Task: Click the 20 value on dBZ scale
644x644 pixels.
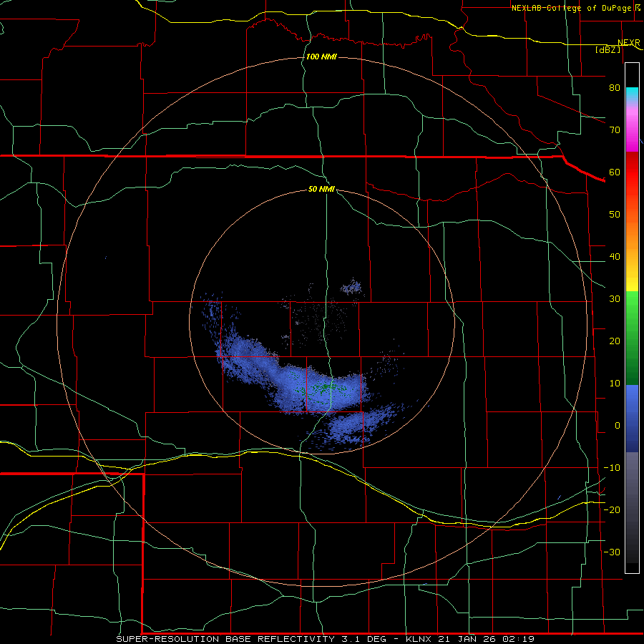Action: pos(615,341)
